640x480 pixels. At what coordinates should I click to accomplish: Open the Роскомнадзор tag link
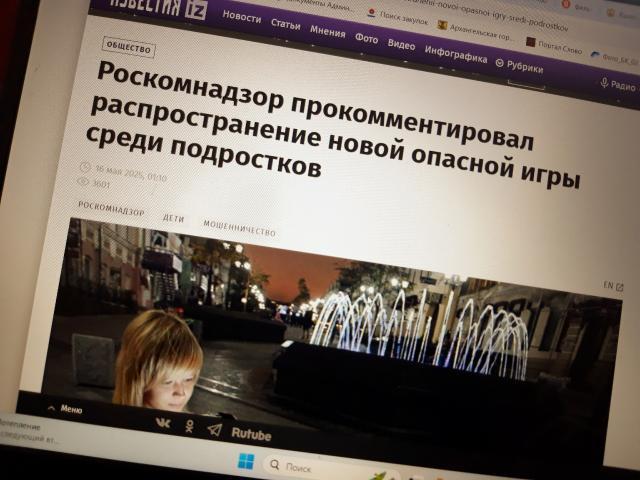[111, 208]
